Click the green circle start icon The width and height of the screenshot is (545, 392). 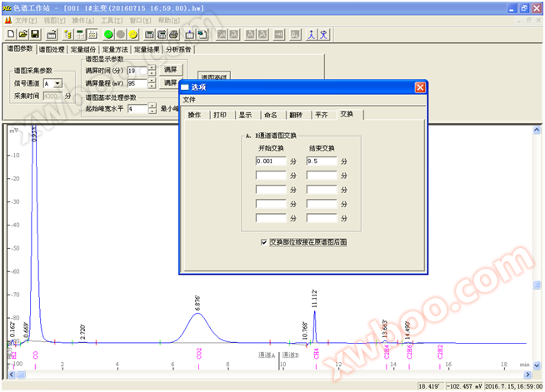coord(108,35)
